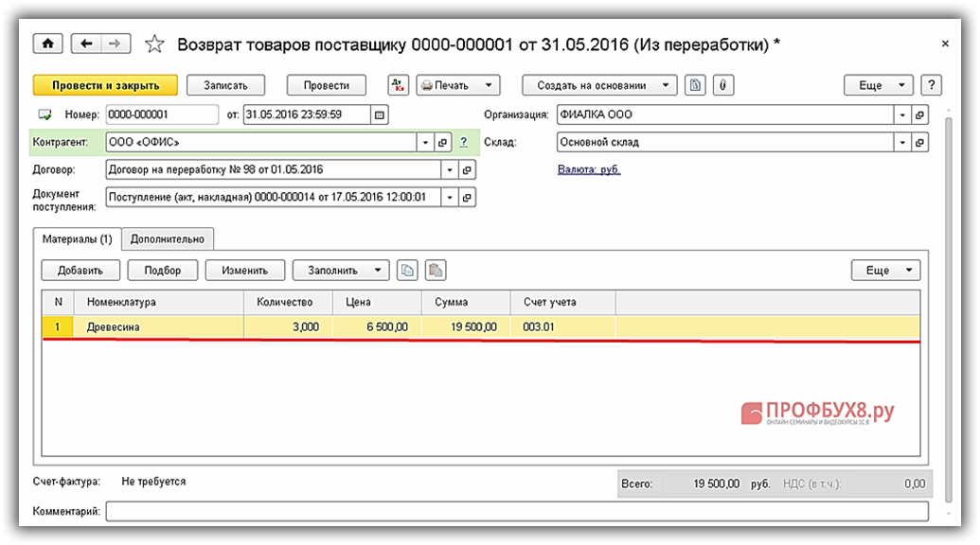Navigate forward with the right arrow
Image resolution: width=980 pixels, height=545 pixels.
click(x=115, y=44)
